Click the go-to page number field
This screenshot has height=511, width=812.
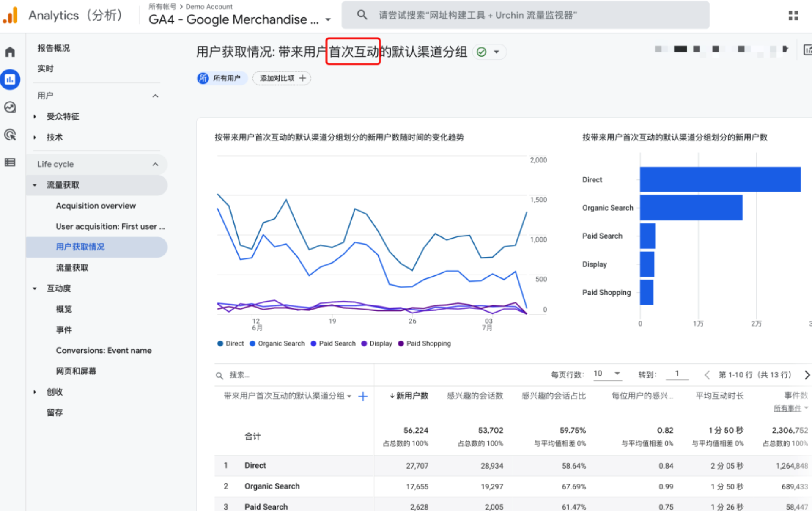tap(677, 374)
